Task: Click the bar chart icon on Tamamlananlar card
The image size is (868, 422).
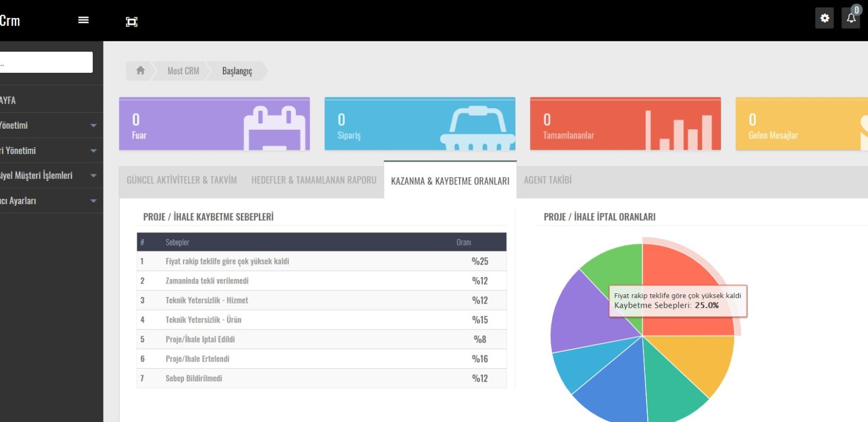Action: tap(679, 130)
